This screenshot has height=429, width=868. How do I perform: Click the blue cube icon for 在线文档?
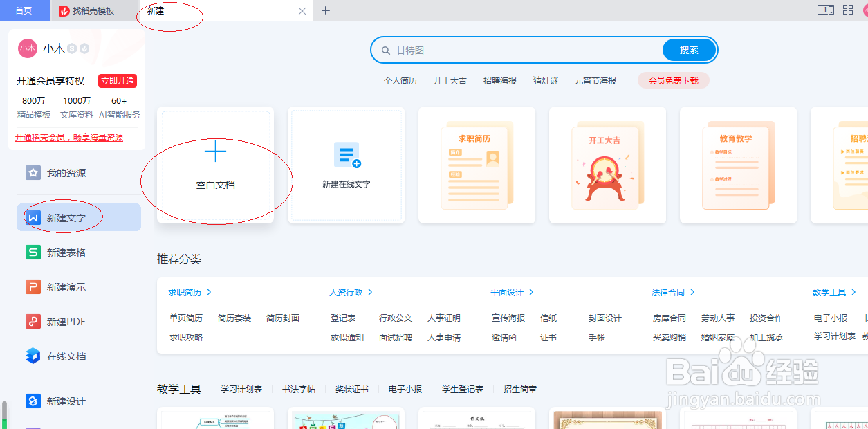tap(33, 356)
